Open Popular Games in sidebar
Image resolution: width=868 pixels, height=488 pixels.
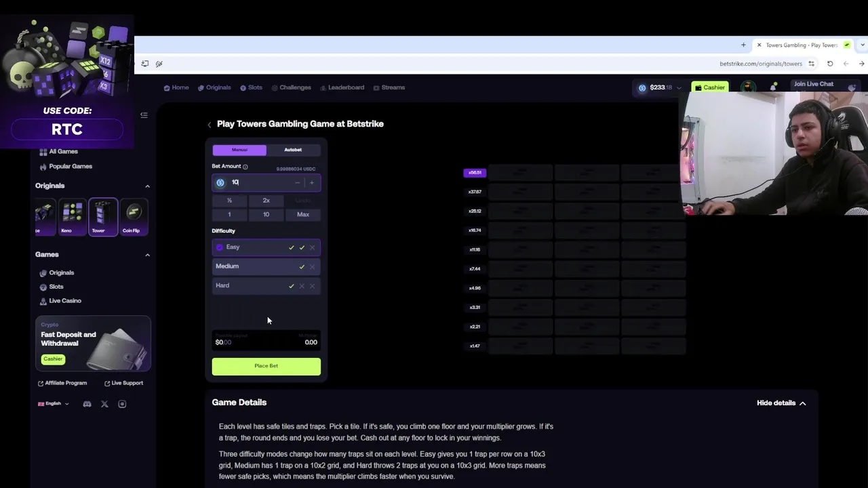click(x=66, y=167)
